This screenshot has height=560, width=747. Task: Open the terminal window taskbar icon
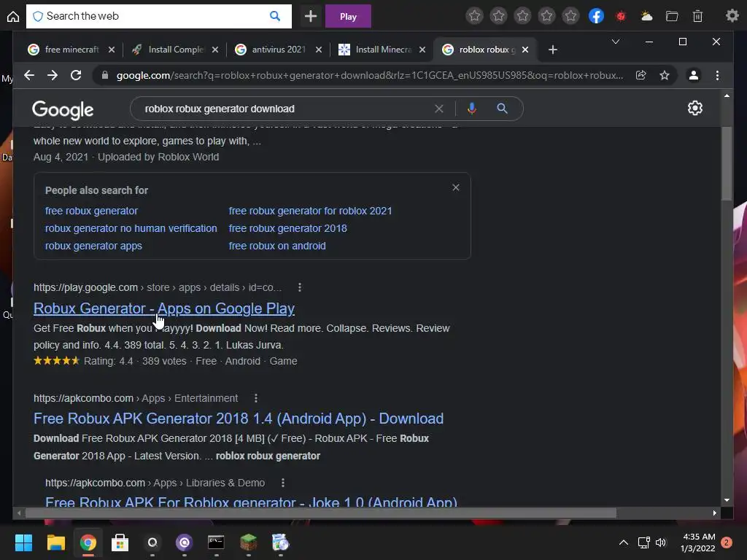(216, 542)
